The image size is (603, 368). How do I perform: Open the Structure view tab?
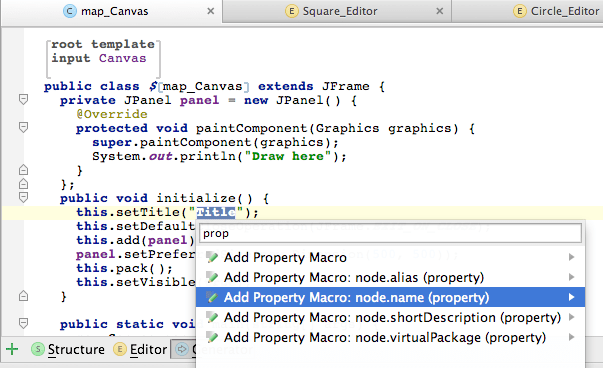click(68, 349)
